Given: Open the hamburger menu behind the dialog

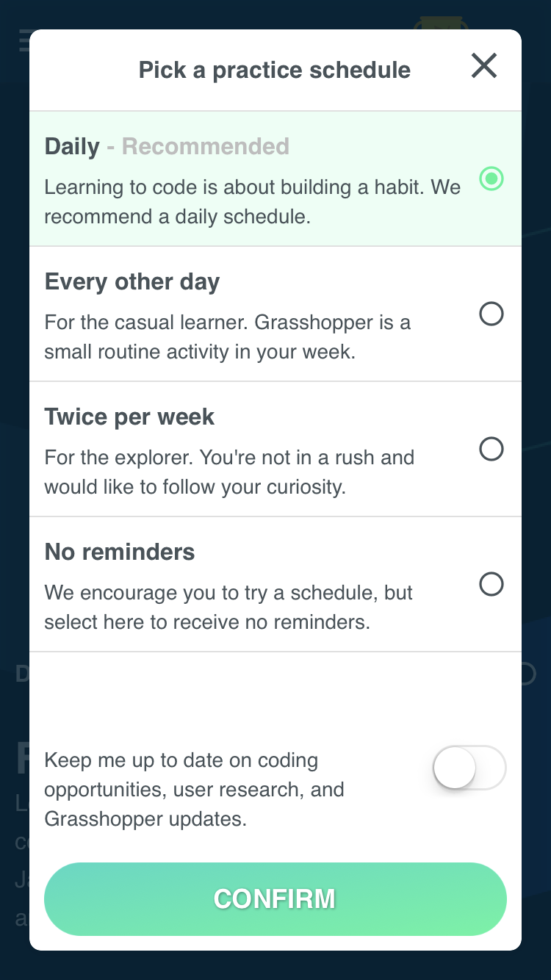Looking at the screenshot, I should tap(24, 40).
